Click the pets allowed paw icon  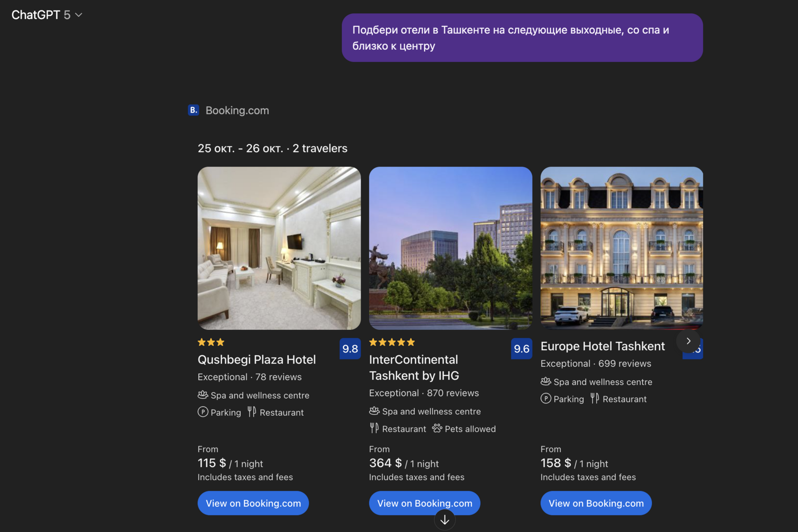pos(437,429)
